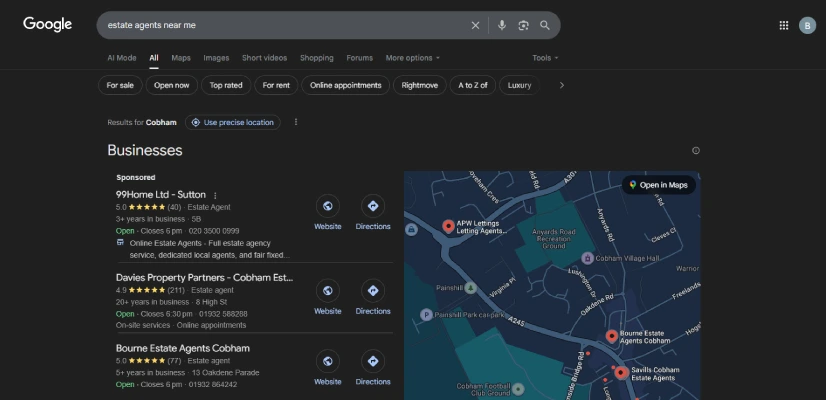The height and width of the screenshot is (400, 826).
Task: Switch to Short videos tab
Action: (x=264, y=58)
